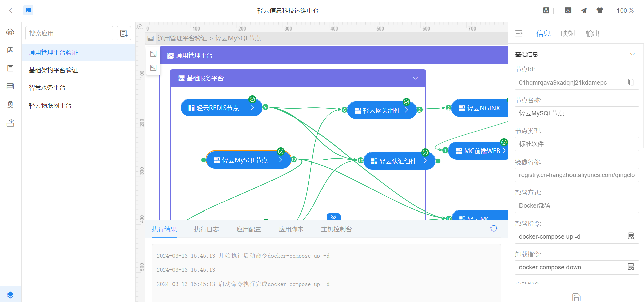This screenshot has width=644, height=302.
Task: Open the cloud icon in left sidebar
Action: (x=10, y=32)
